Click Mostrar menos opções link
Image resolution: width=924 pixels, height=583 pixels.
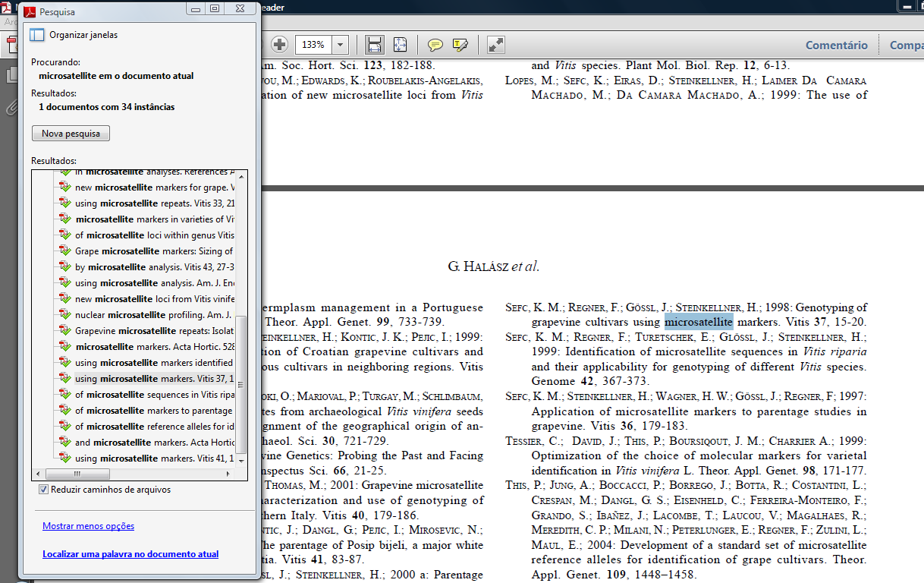(x=88, y=526)
